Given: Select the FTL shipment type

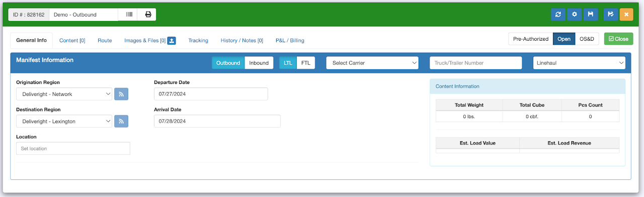Looking at the screenshot, I should [306, 63].
